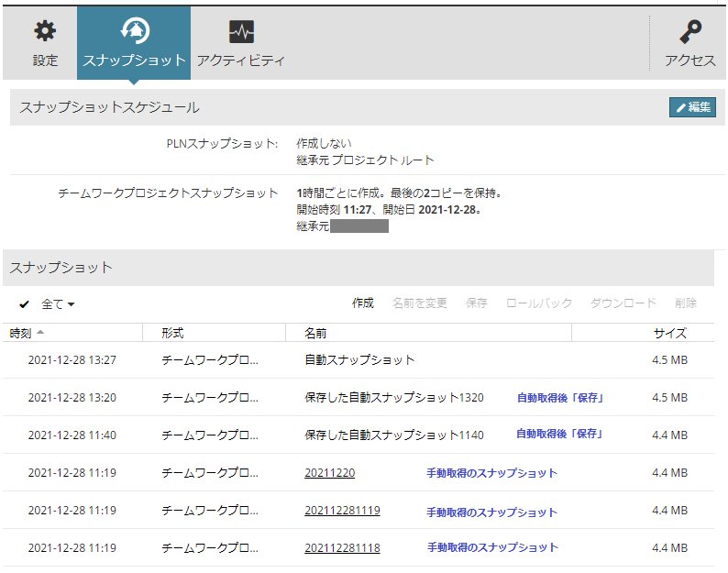Screen dimensions: 728x573
Task: Sort by the 時刻 column arrow
Action: point(40,333)
